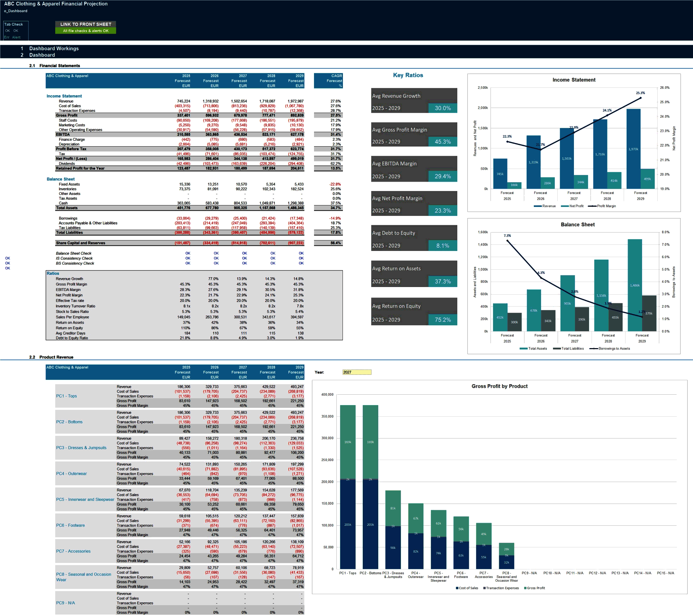Click the '2.1 Financial Statements' heading

pyautogui.click(x=55, y=66)
